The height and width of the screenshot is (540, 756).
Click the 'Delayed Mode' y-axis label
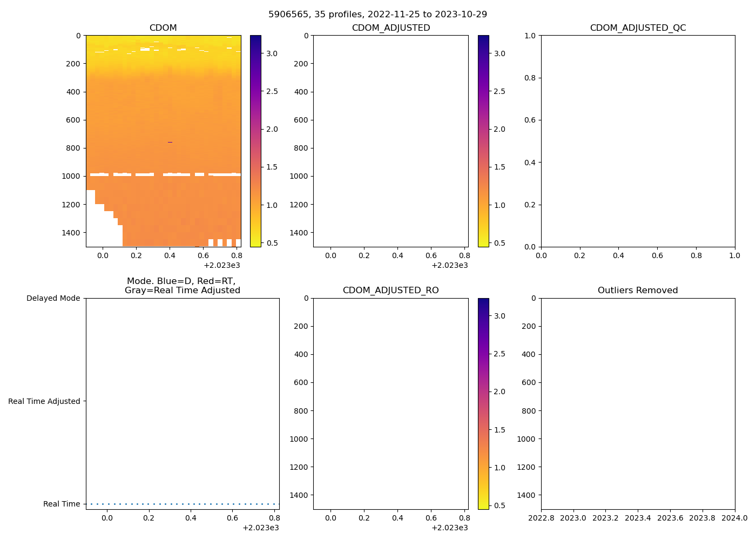pyautogui.click(x=53, y=298)
